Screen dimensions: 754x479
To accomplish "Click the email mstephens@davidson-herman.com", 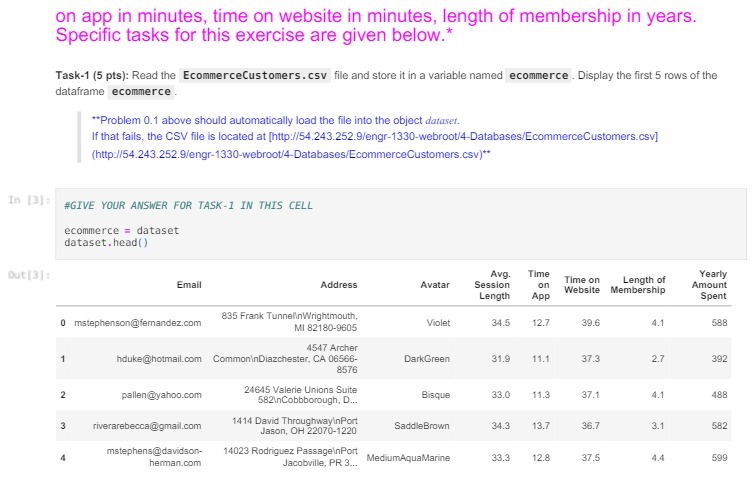I will 154,457.
